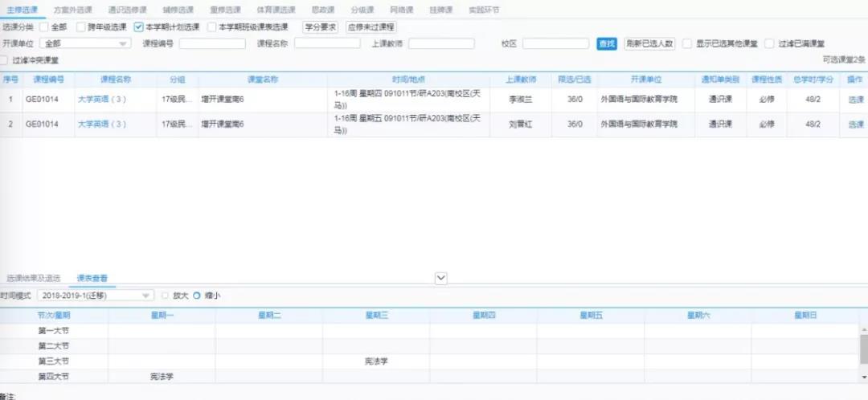The height and width of the screenshot is (400, 868).
Task: Open the 时间模式 semester dropdown
Action: click(96, 296)
